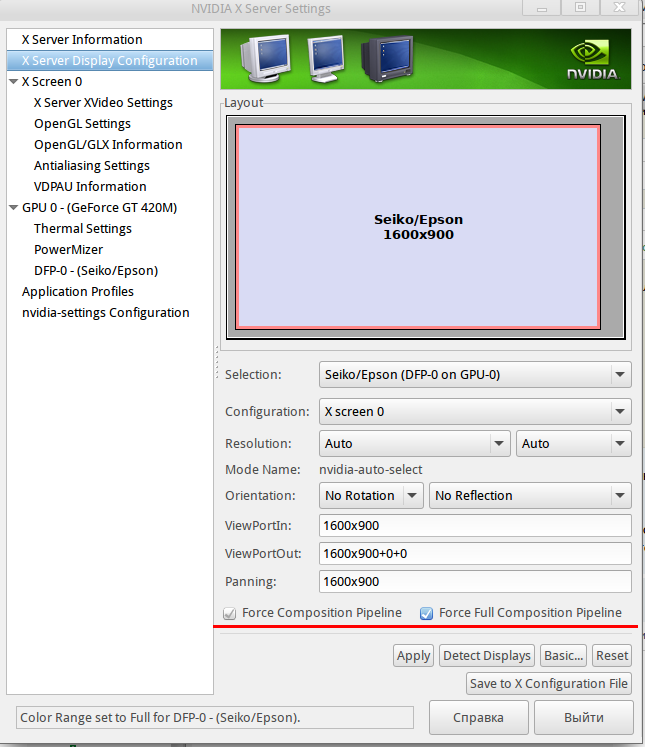
Task: Collapse the X Screen 0 tree node
Action: 14,82
